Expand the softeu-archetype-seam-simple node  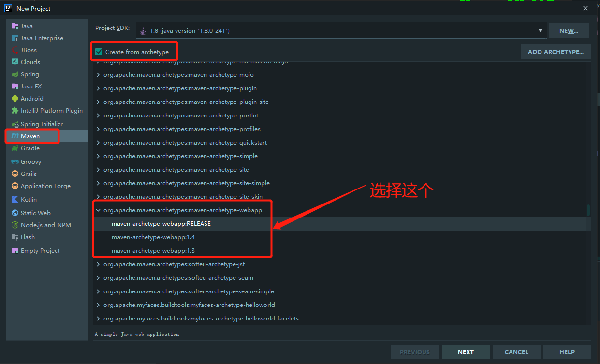tap(98, 291)
